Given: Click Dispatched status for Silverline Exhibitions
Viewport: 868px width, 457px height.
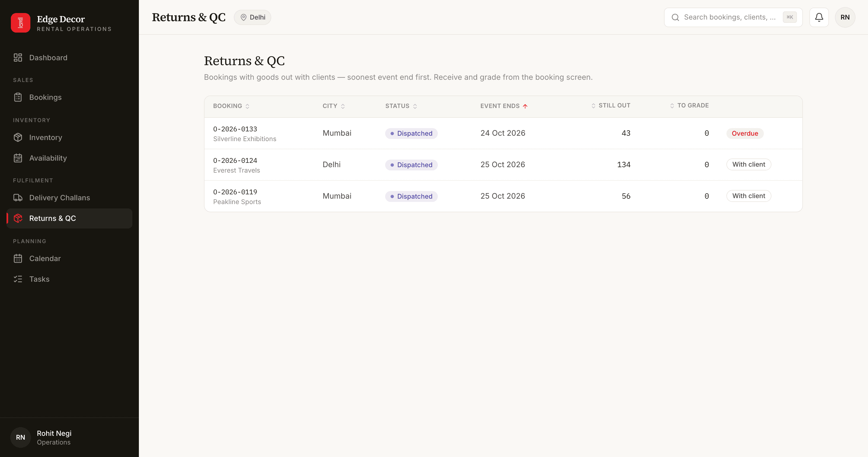Looking at the screenshot, I should [x=411, y=133].
